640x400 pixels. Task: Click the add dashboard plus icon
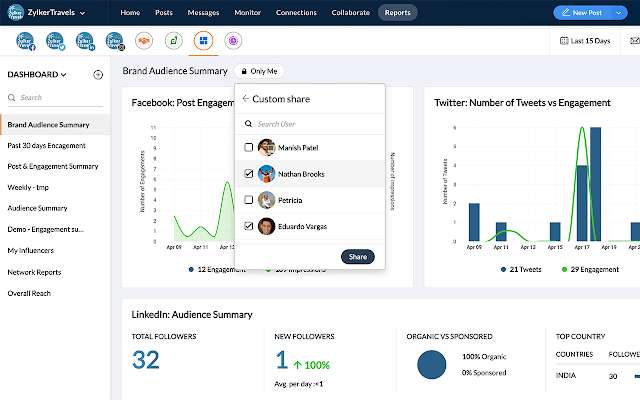tap(98, 75)
